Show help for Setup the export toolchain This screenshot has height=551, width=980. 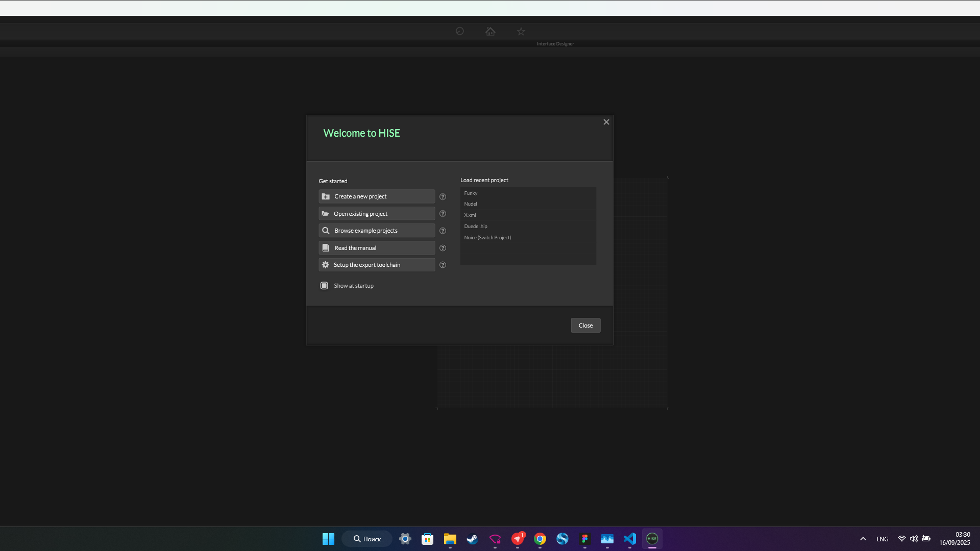[x=443, y=265]
